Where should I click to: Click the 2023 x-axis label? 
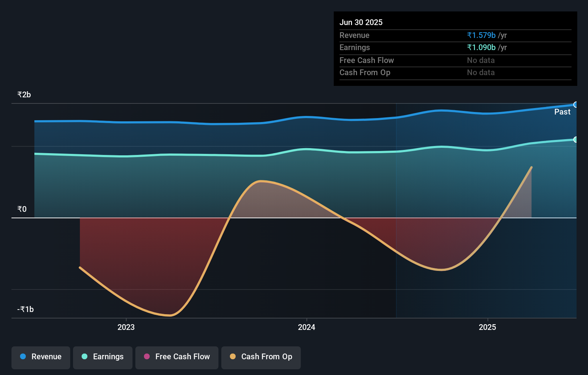pyautogui.click(x=126, y=327)
